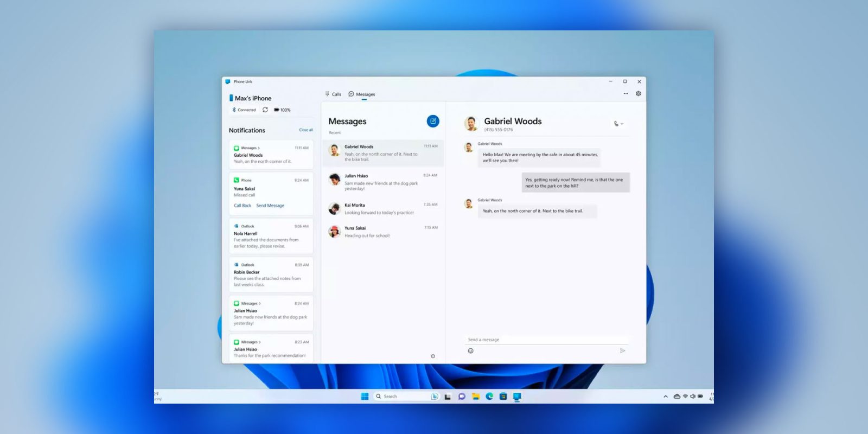
Task: Select the Messages tab
Action: 362,94
